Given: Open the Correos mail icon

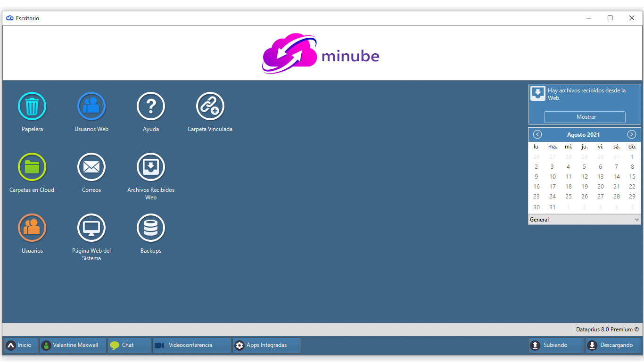Looking at the screenshot, I should (x=91, y=167).
